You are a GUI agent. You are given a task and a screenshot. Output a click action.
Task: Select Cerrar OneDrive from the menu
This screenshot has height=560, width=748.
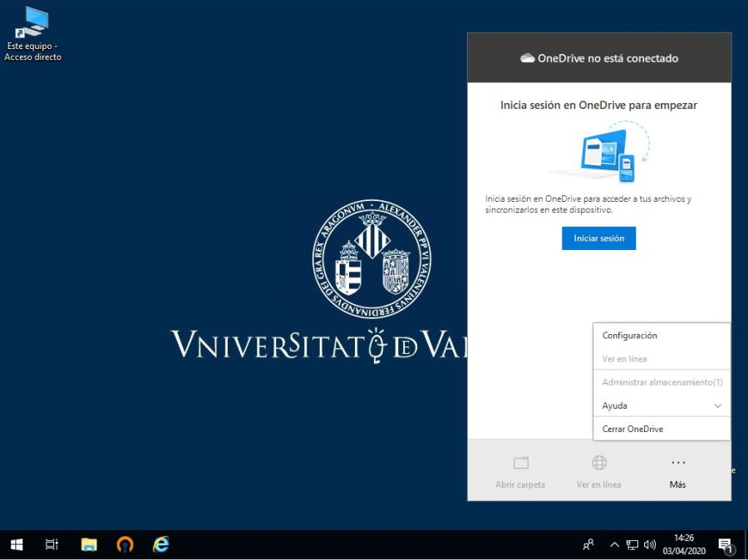tap(662, 429)
